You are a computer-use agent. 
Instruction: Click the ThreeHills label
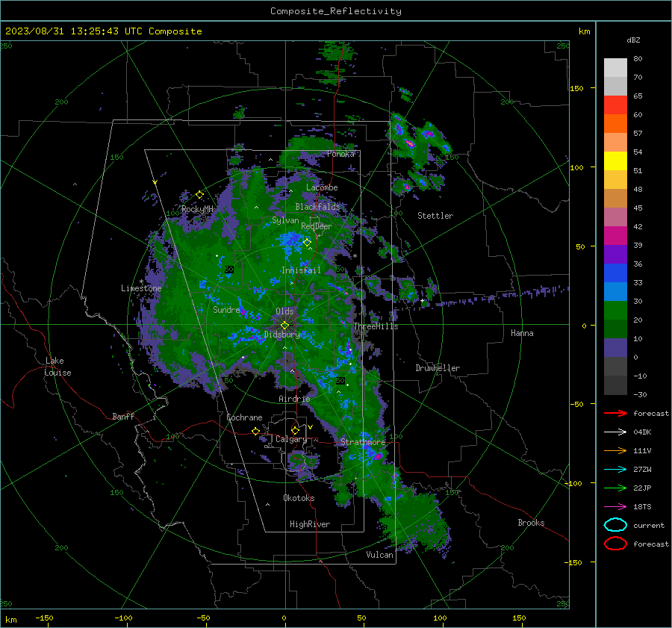[376, 326]
